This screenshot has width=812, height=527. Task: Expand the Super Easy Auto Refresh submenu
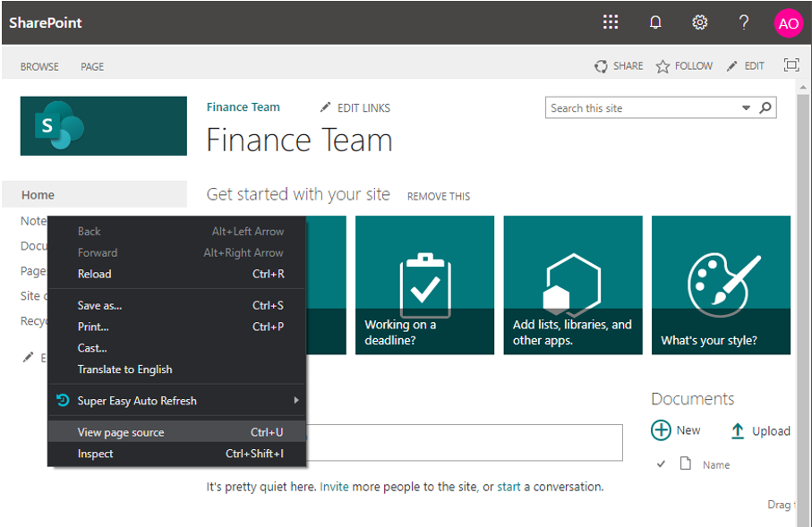point(176,401)
